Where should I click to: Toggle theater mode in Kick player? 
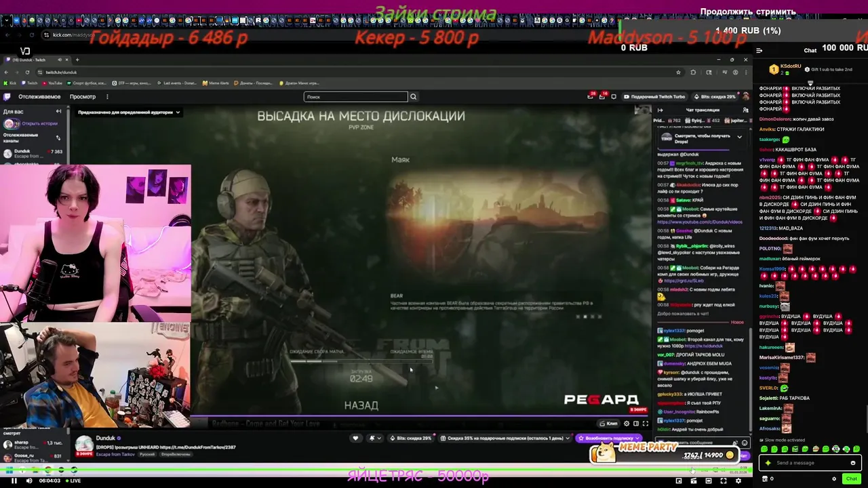tap(709, 481)
